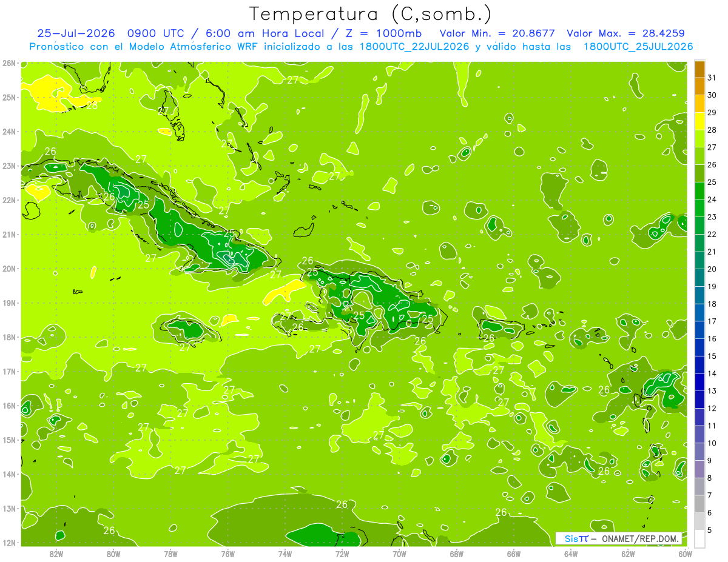The image size is (728, 562).
Task: Select "Valor Max. = 28.4259" text
Action: click(627, 33)
